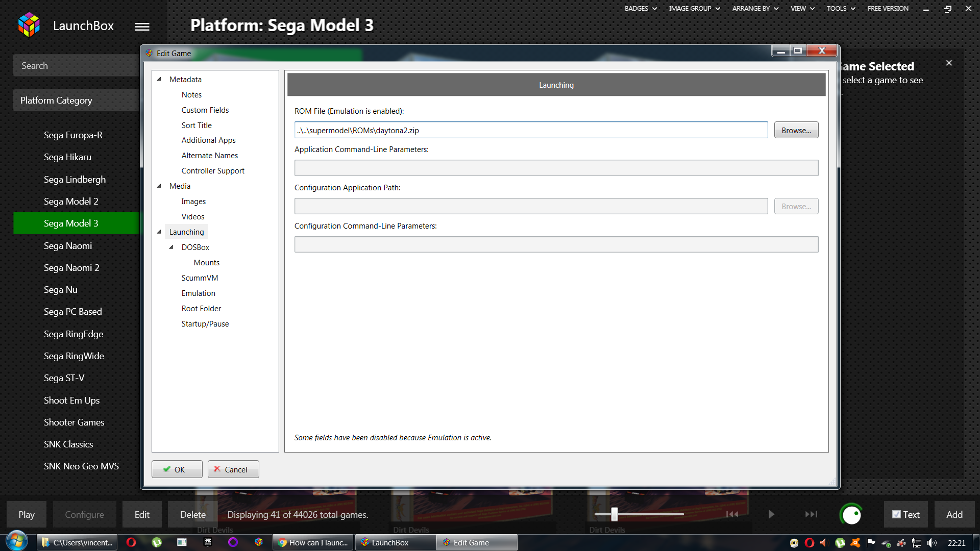Open the Images section
The height and width of the screenshot is (551, 980).
coord(193,201)
